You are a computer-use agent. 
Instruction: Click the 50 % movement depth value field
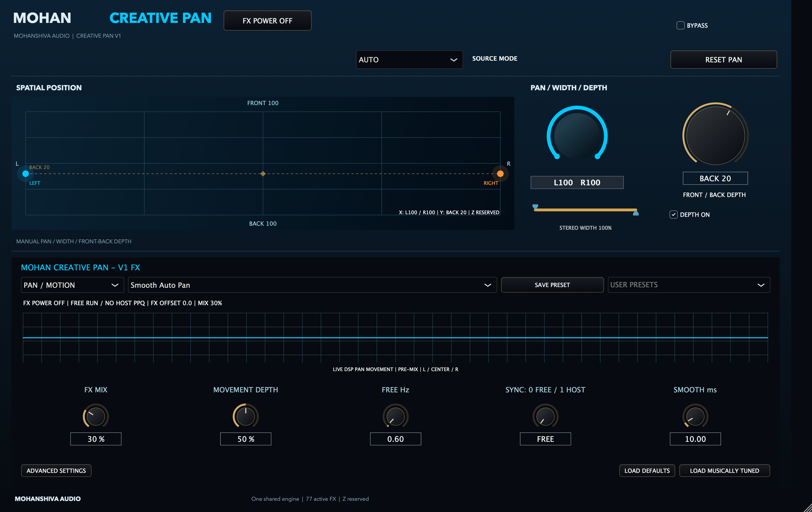[x=246, y=439]
